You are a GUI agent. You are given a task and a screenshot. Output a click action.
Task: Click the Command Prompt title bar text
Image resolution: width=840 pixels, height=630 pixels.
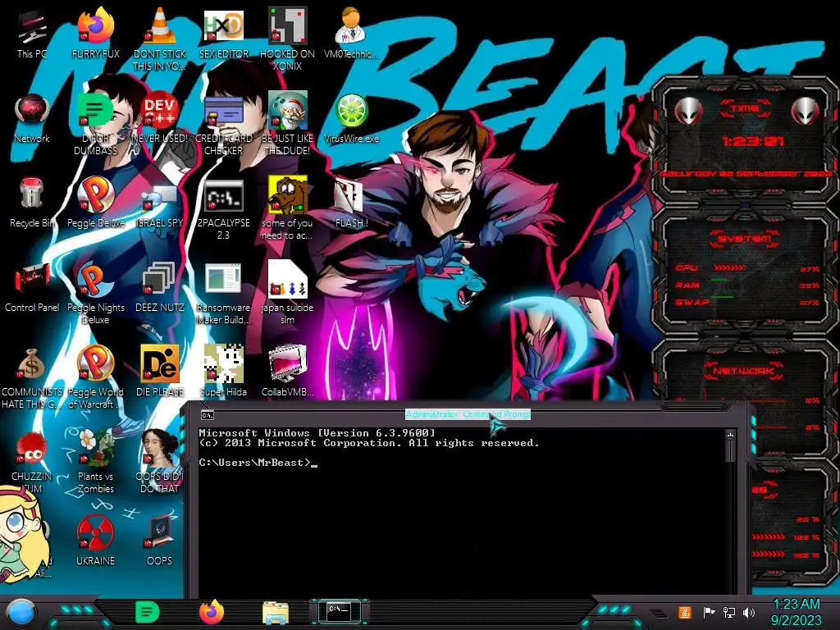tap(468, 414)
